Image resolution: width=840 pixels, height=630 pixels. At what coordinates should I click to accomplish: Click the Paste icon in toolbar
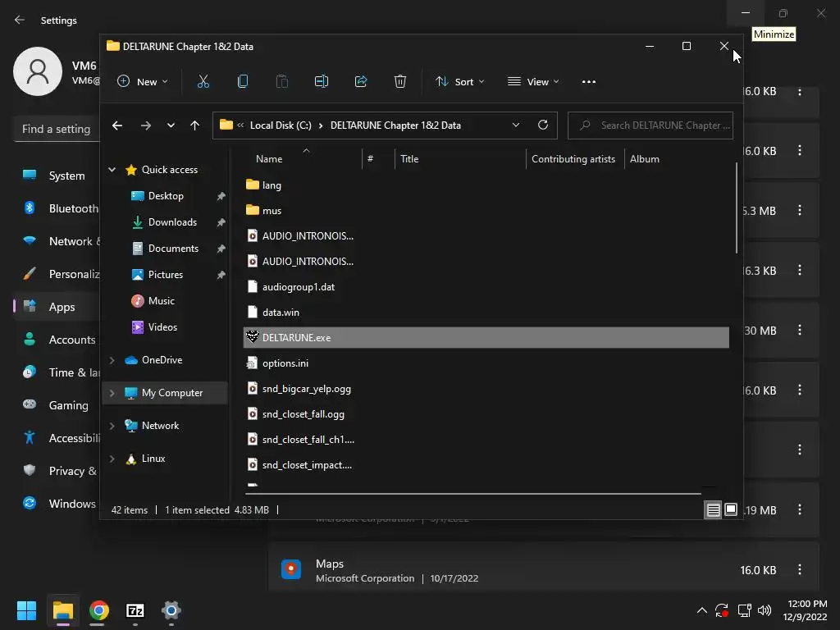(282, 81)
